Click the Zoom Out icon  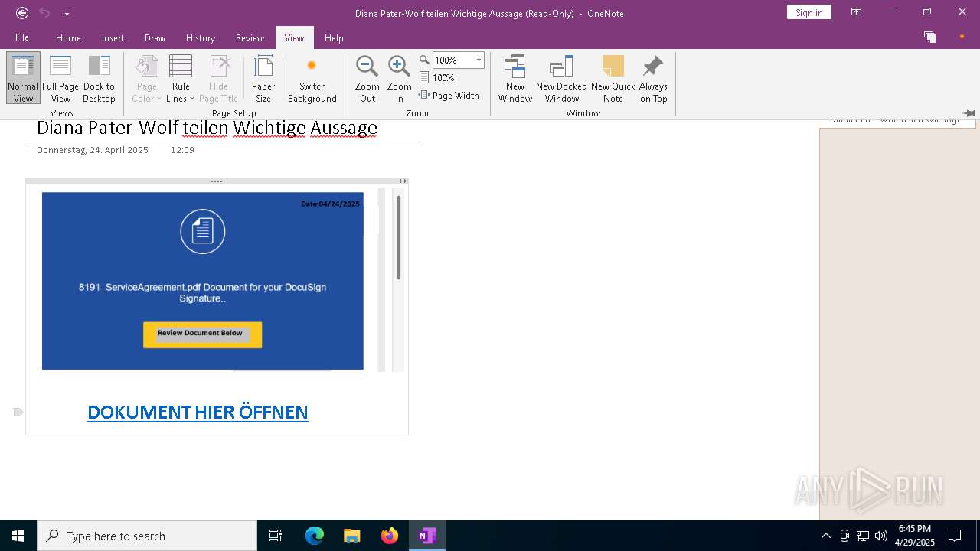point(367,67)
